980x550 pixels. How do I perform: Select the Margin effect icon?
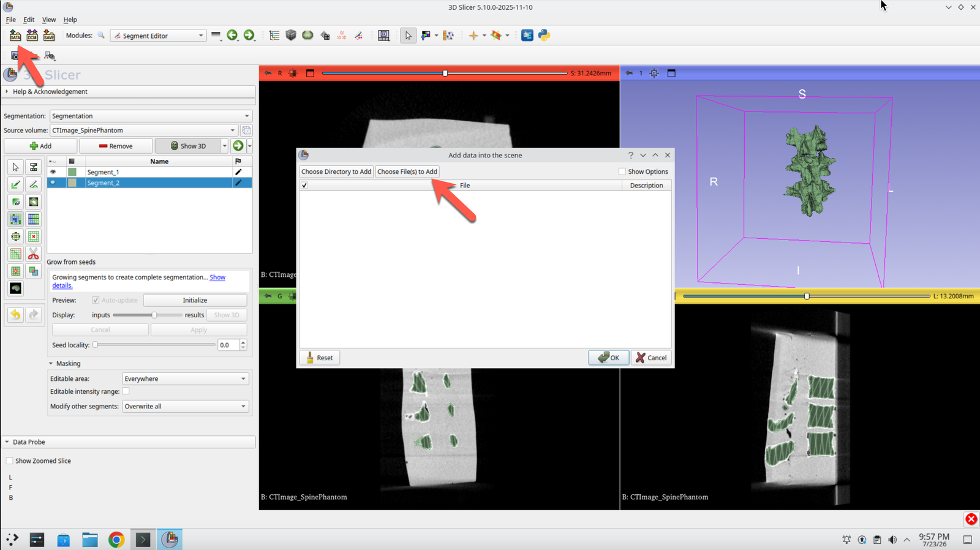16,236
